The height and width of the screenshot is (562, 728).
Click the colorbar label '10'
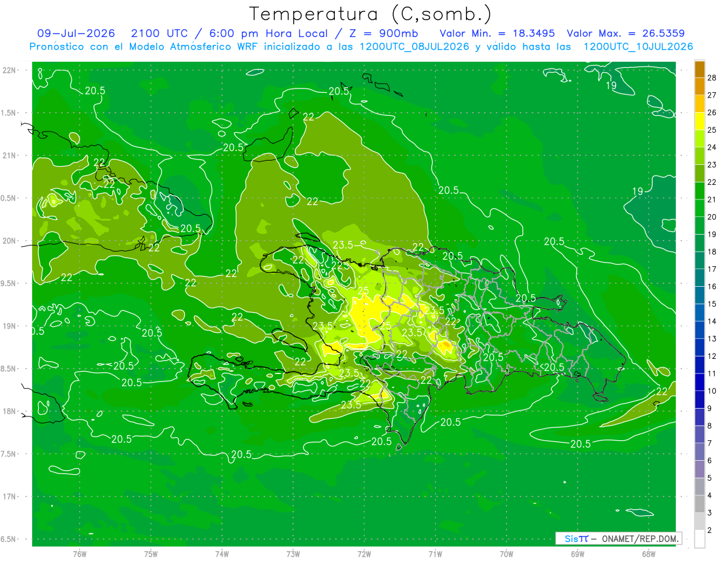pos(712,391)
